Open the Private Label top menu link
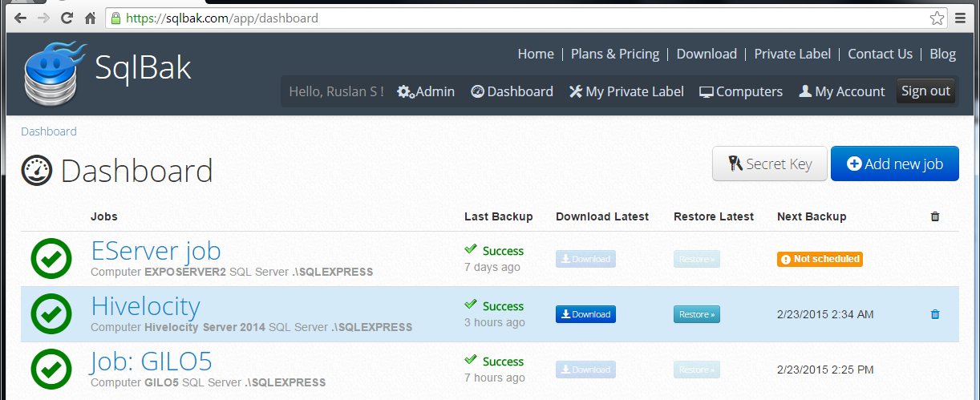The image size is (980, 400). [x=792, y=54]
